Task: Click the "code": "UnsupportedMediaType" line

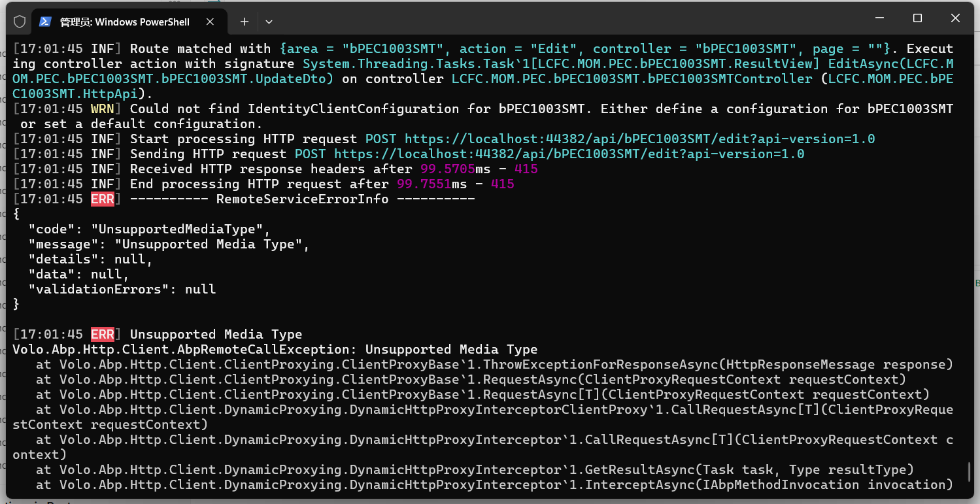Action: 149,229
